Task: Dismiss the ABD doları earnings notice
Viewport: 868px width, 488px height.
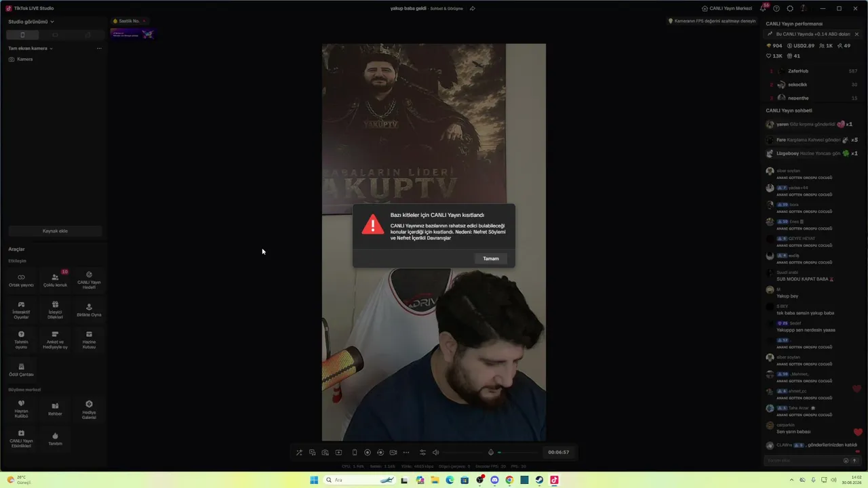Action: click(856, 34)
